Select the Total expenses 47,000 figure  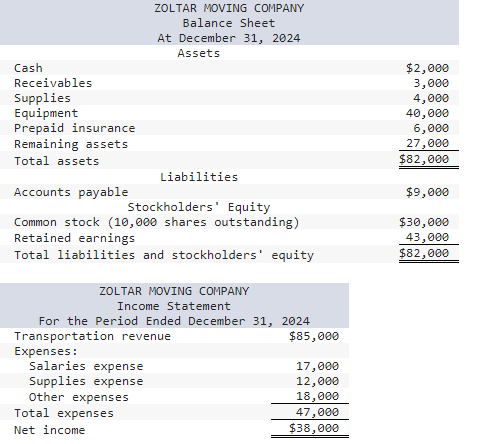[318, 412]
